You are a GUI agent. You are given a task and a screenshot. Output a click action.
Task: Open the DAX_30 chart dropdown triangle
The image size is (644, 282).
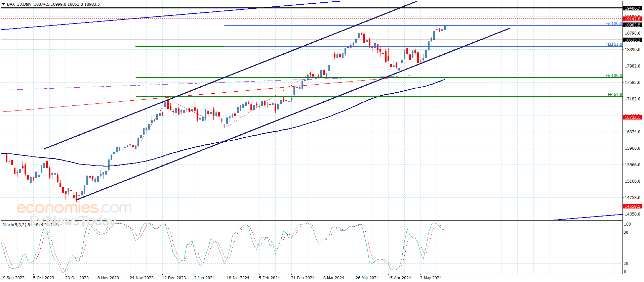(x=3, y=4)
